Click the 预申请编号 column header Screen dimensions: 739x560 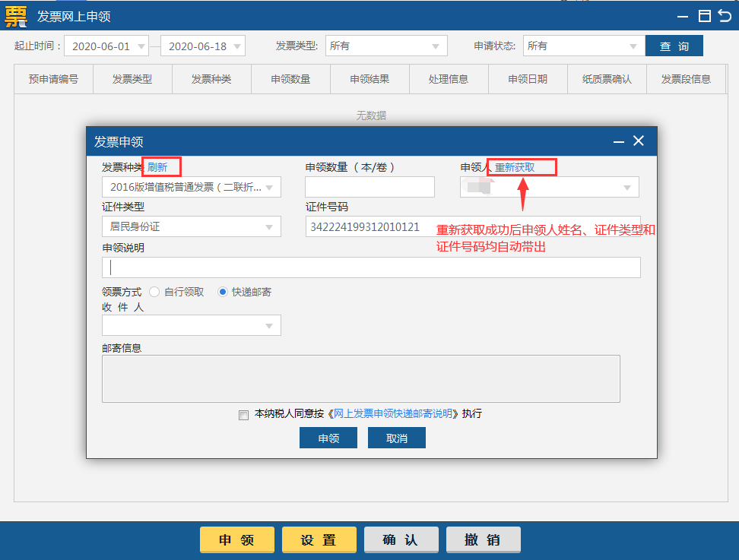[54, 79]
